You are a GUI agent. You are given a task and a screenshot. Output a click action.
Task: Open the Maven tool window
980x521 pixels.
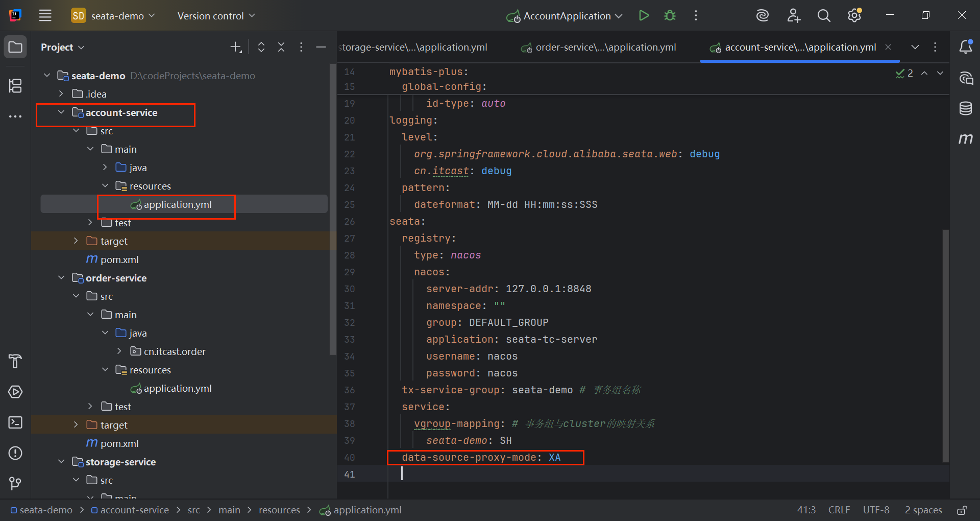coord(965,138)
